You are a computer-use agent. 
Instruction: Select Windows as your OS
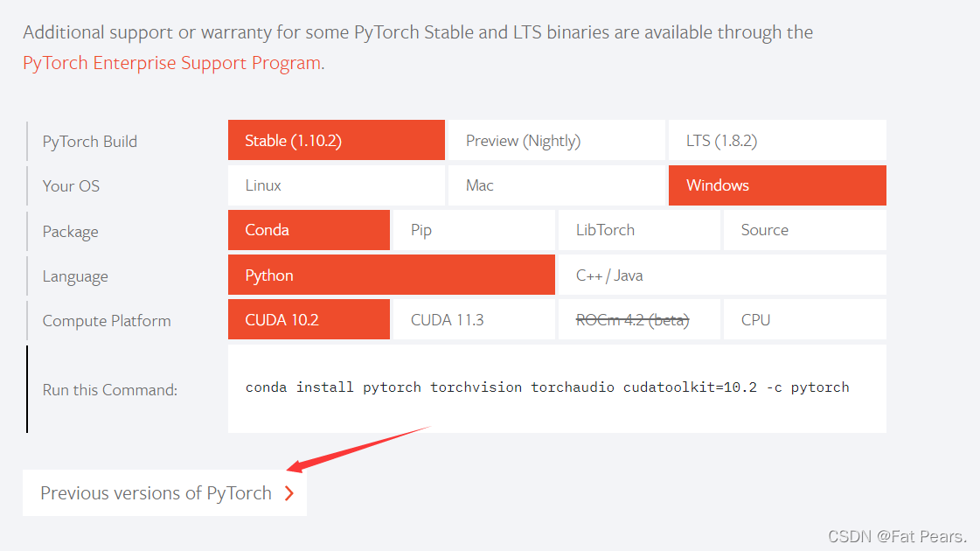pos(777,185)
